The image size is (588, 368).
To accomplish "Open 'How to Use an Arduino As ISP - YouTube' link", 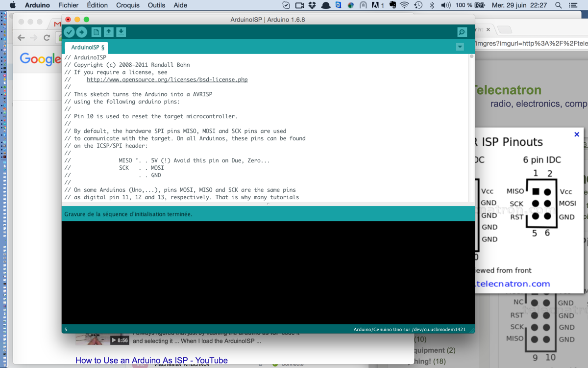I will (151, 361).
